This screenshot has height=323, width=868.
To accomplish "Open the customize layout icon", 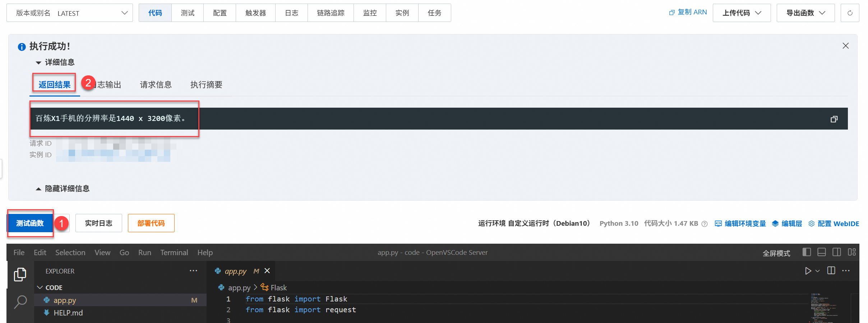I will click(852, 252).
